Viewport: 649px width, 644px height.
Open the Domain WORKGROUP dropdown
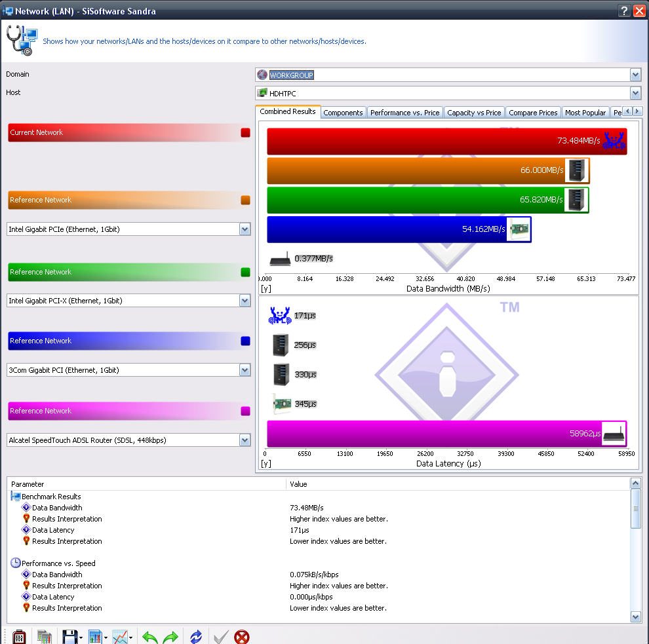pos(635,75)
